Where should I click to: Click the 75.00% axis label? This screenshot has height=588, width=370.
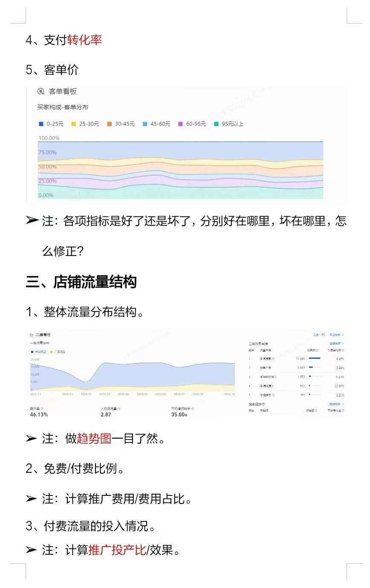point(48,152)
